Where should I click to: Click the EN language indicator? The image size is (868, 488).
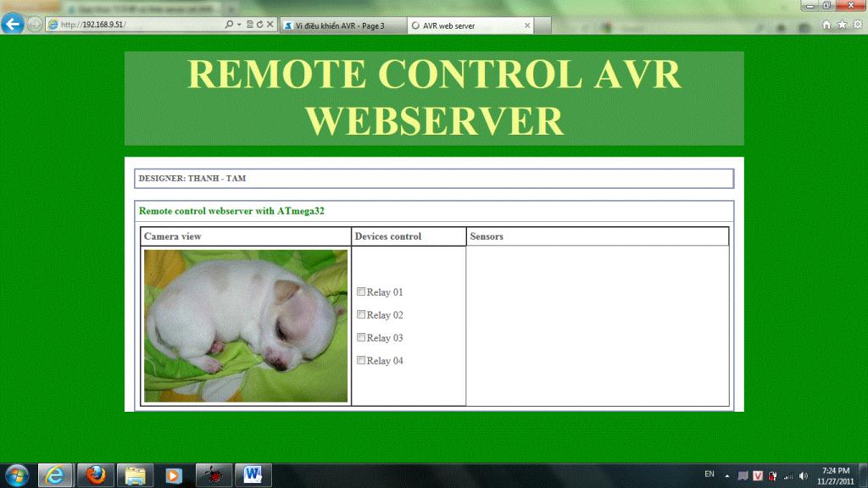709,474
